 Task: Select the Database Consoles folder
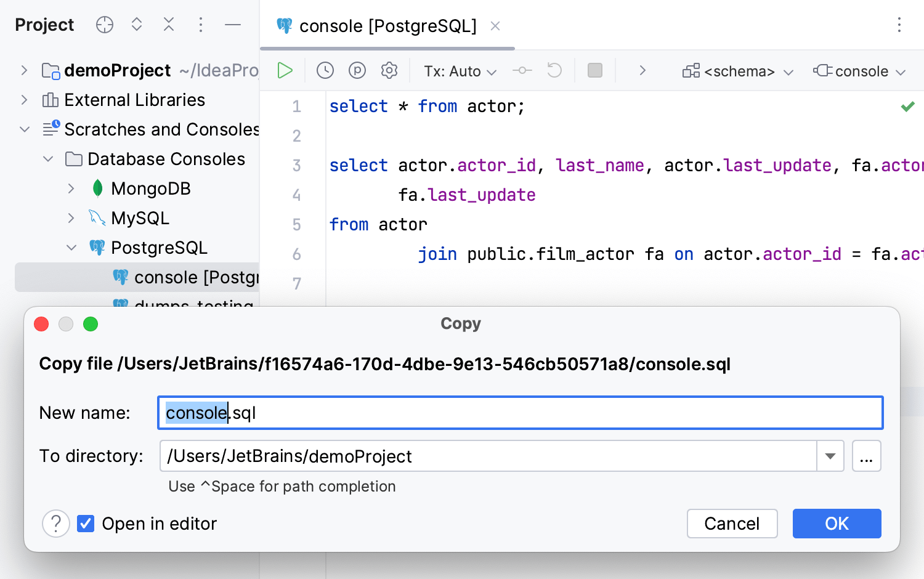(166, 159)
